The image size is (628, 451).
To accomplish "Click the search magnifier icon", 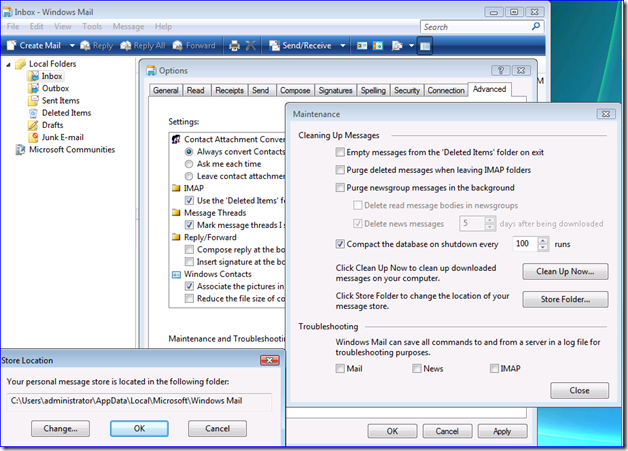I will (x=536, y=26).
